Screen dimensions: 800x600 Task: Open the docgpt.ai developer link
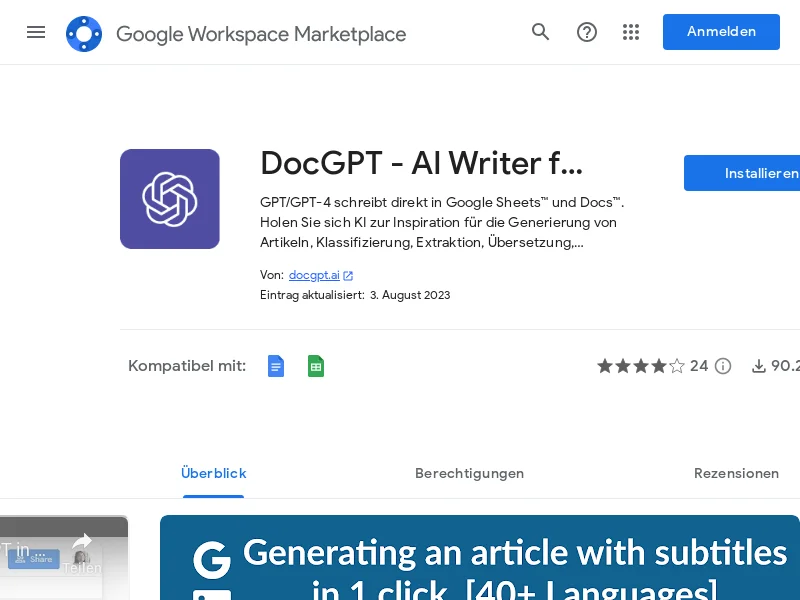point(314,275)
